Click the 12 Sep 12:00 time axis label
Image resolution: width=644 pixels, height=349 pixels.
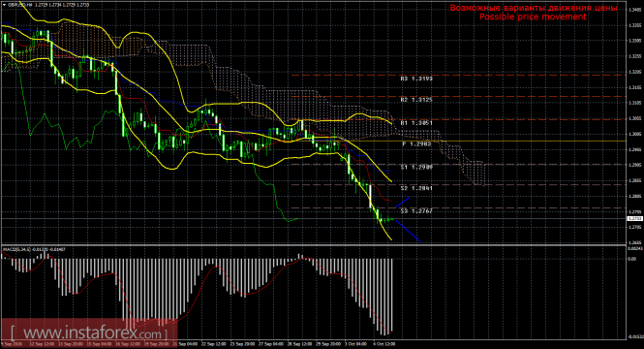(42, 343)
